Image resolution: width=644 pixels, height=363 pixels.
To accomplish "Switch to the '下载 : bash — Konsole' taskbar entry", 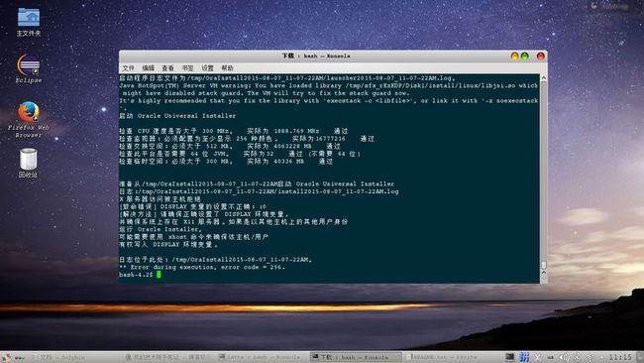I will coord(356,357).
